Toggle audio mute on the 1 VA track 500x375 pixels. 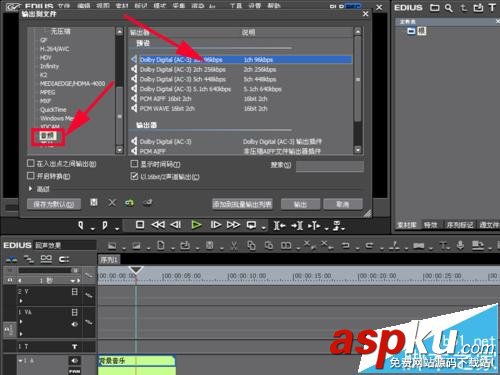75,324
